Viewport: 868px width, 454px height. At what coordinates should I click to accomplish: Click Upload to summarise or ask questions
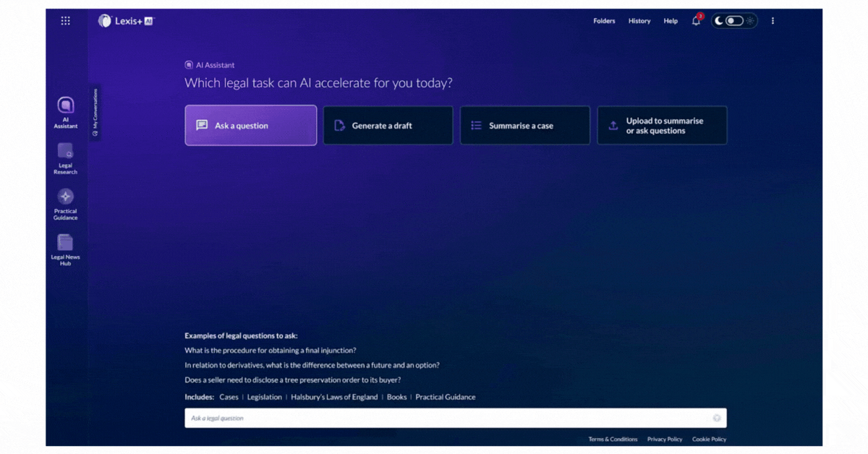tap(662, 126)
